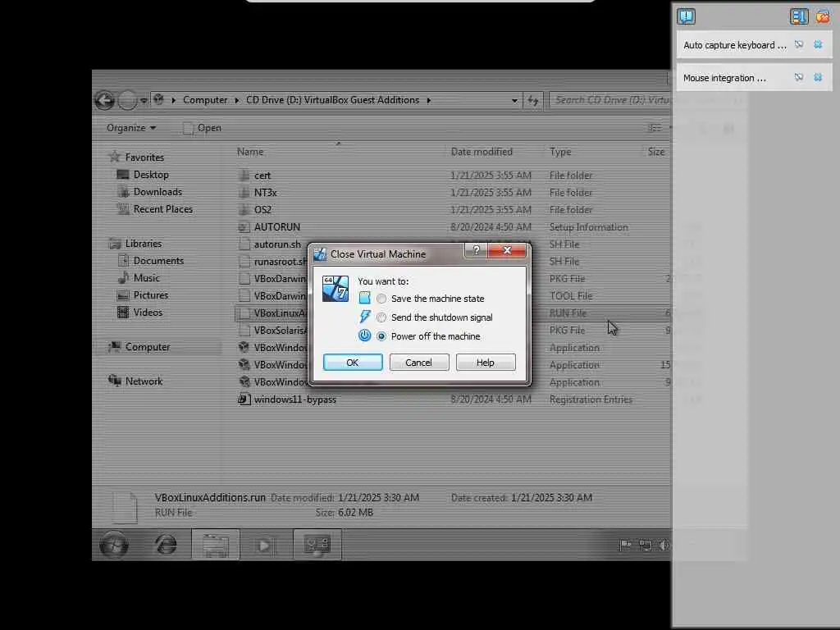Click the shutdown signal lightning icon
Viewport: 840px width, 630px height.
click(364, 317)
